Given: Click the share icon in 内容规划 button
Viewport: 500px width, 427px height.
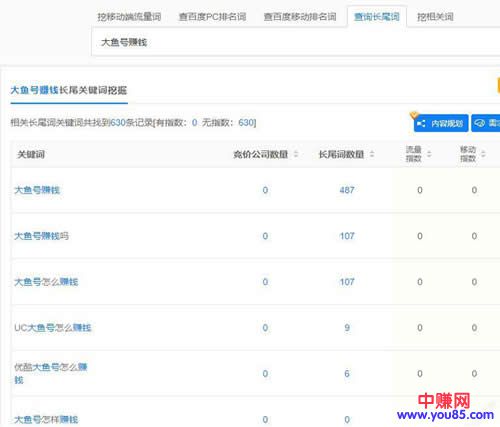Looking at the screenshot, I should 421,124.
